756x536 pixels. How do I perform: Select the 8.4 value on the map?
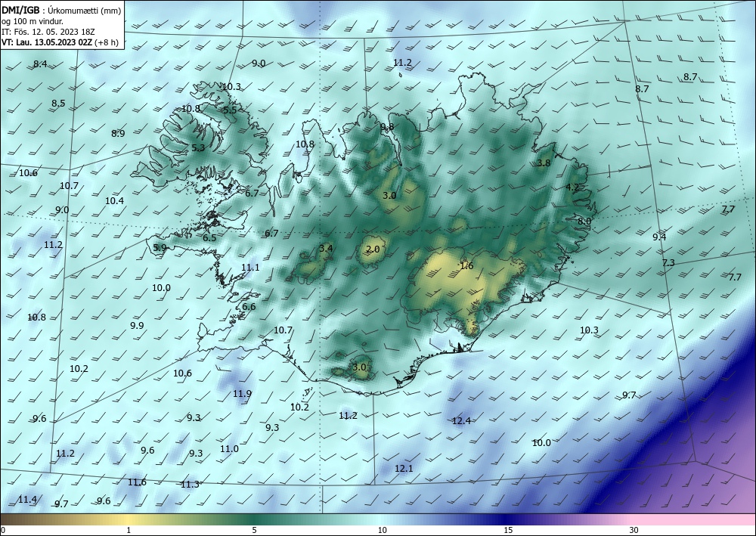coord(40,64)
